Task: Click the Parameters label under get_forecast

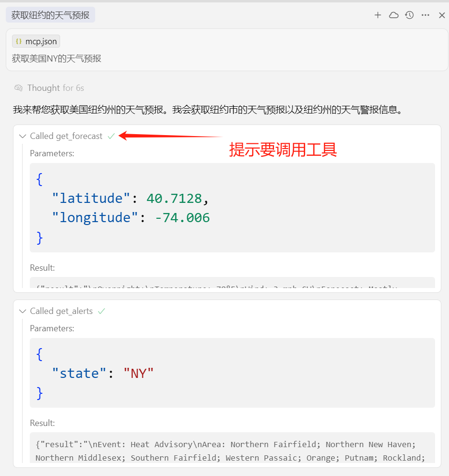Action: pyautogui.click(x=52, y=153)
